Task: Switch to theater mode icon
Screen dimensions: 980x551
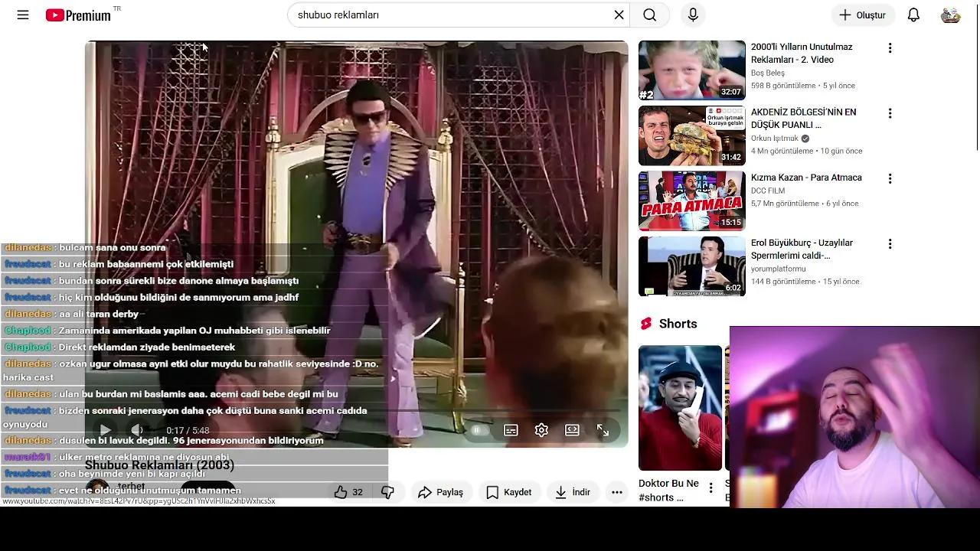Action: pos(572,430)
